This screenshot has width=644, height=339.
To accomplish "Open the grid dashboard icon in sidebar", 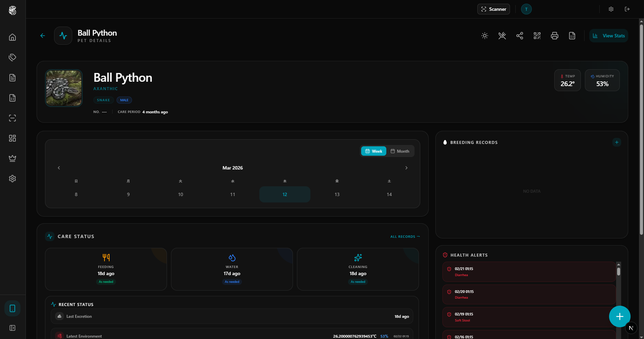I will [x=12, y=138].
